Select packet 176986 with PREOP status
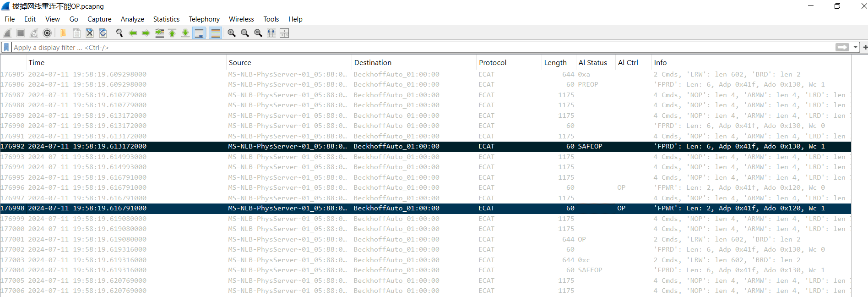The width and height of the screenshot is (868, 297). tap(425, 85)
